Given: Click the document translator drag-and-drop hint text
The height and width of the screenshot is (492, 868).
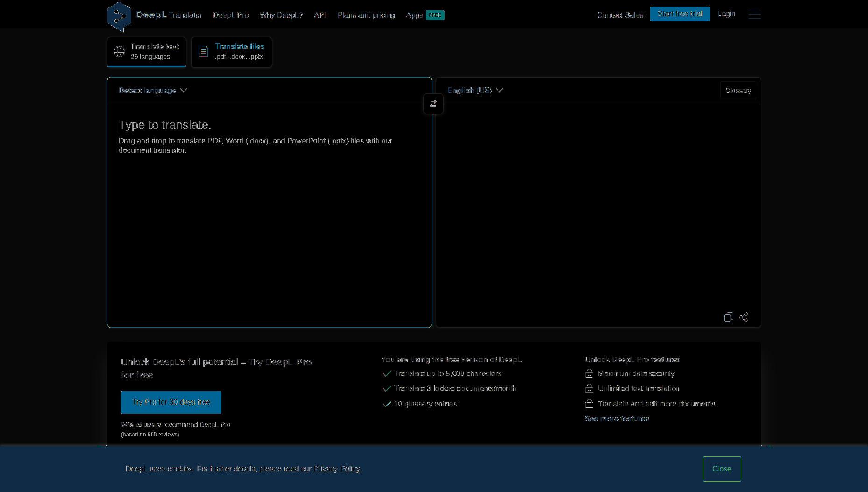Looking at the screenshot, I should (256, 145).
